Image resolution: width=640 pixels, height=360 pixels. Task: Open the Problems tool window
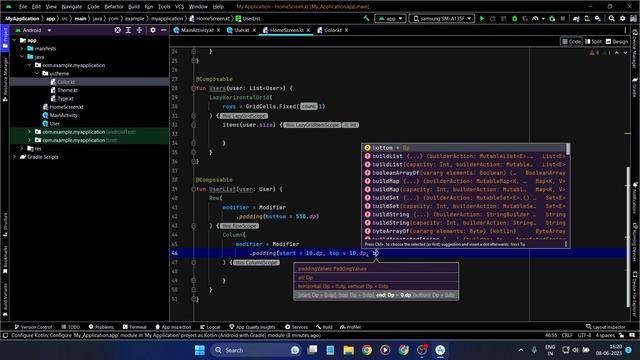point(101,327)
